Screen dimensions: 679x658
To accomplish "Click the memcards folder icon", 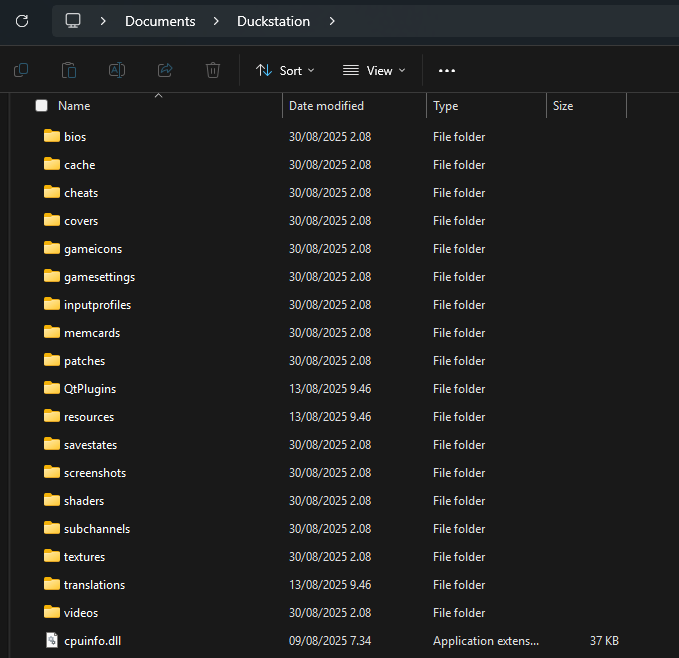I will [x=52, y=332].
